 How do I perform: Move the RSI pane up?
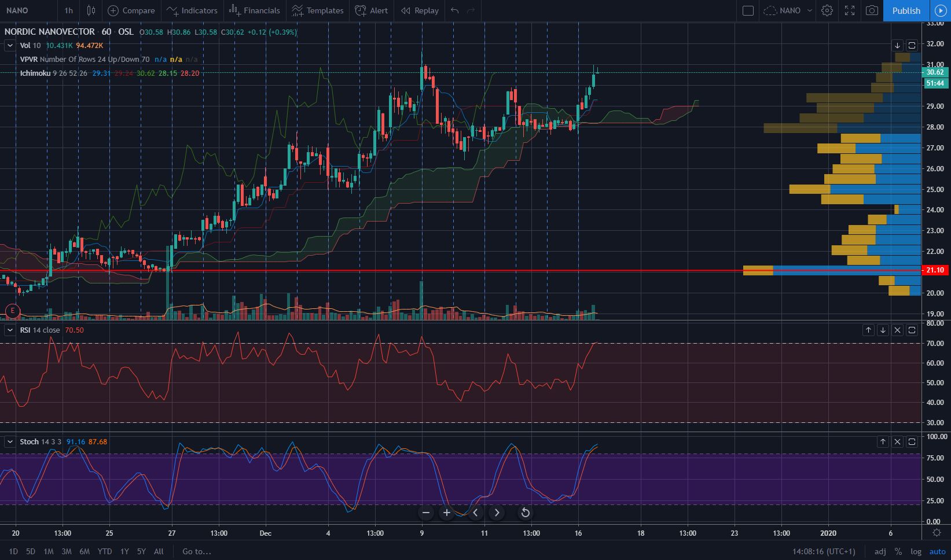868,330
